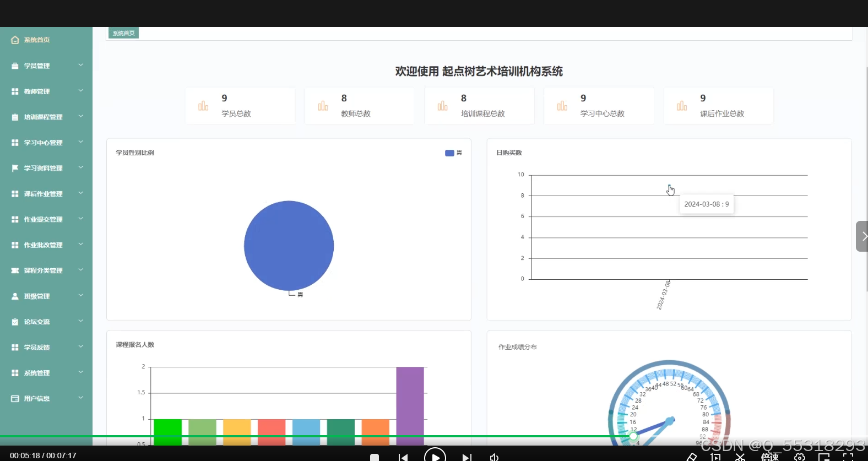Screen dimensions: 868x461
Task: Open the 系统管理 menu item
Action: [x=46, y=373]
